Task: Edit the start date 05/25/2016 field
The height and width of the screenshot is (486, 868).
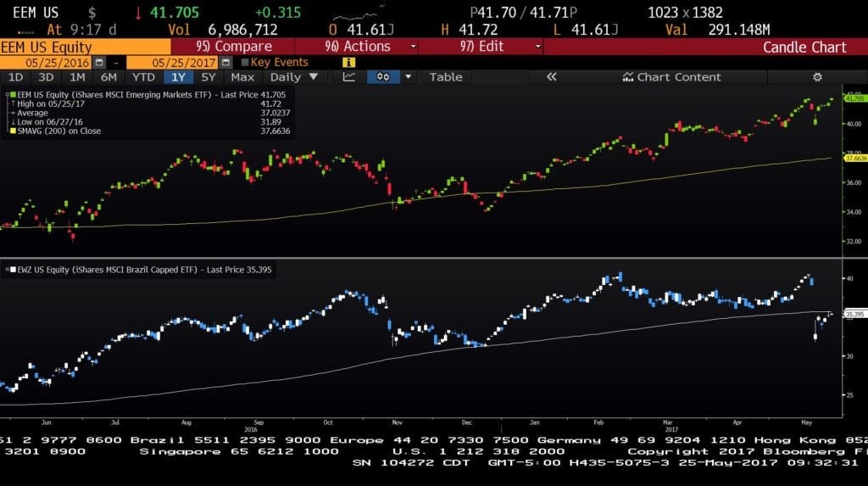Action: coord(47,63)
